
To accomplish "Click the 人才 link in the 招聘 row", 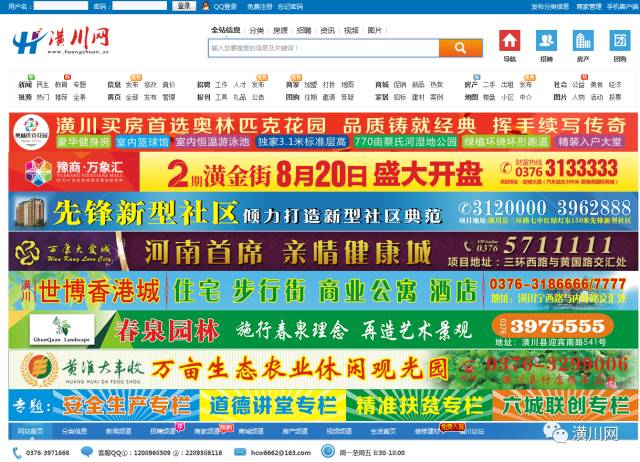I will pos(240,85).
